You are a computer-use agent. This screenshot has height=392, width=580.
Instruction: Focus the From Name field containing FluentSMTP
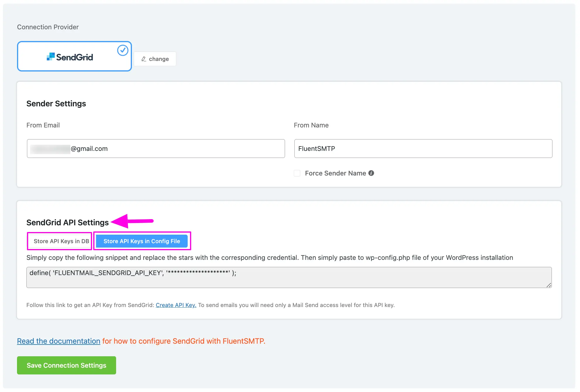[x=423, y=149]
